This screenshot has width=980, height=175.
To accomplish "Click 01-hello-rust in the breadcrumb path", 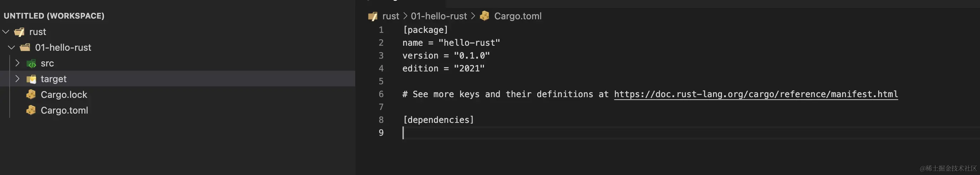I will point(438,16).
